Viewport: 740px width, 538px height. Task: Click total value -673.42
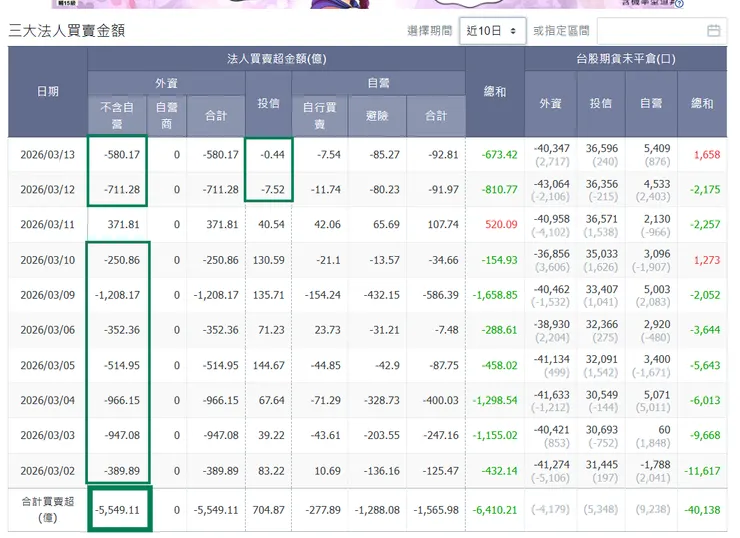(499, 155)
